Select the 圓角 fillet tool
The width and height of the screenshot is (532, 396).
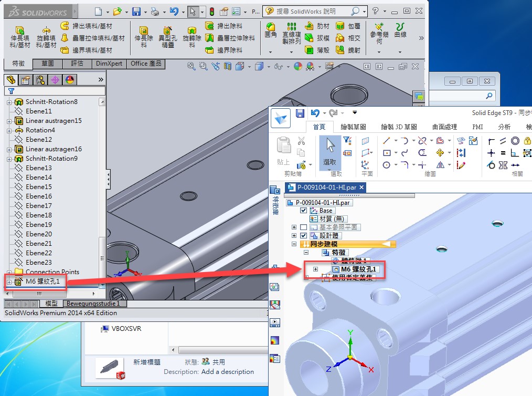click(270, 30)
